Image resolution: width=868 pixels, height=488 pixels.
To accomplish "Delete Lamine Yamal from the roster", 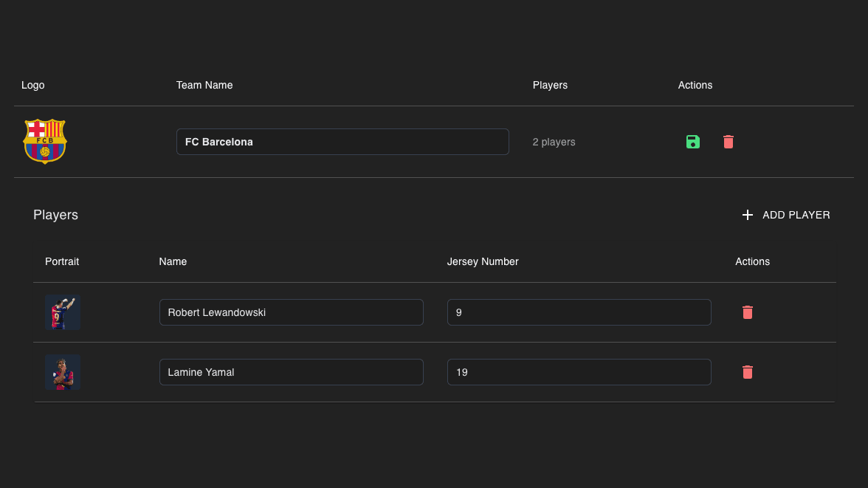I will [x=748, y=372].
